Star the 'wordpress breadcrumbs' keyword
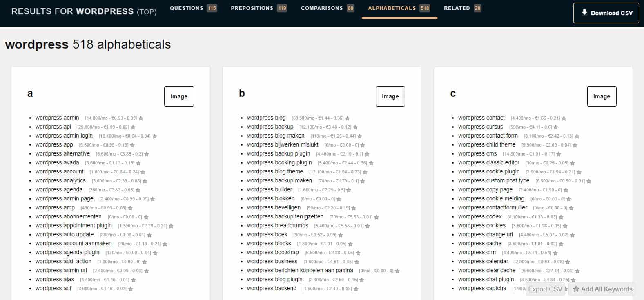The image size is (644, 300). [x=368, y=226]
